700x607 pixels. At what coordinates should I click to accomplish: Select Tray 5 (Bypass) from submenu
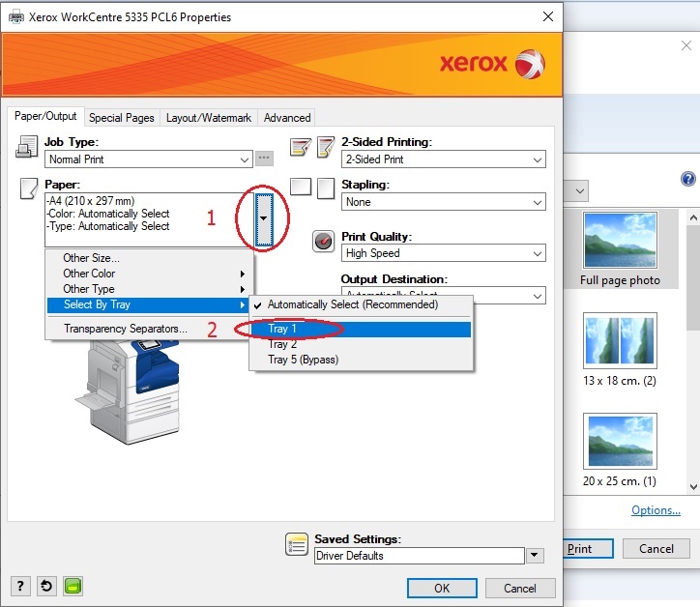click(361, 360)
